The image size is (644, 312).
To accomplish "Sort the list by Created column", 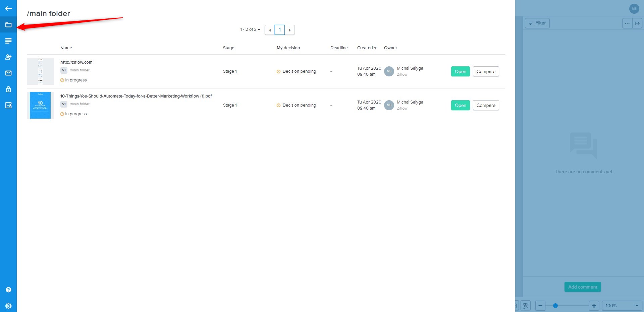I will tap(366, 48).
